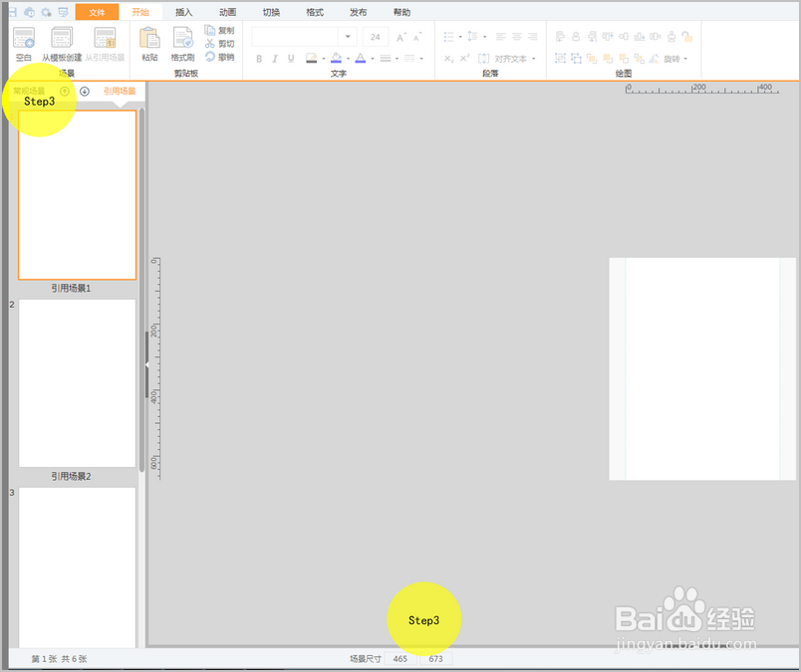Toggle bold formatting
Screen dimensions: 801x672
pos(259,59)
